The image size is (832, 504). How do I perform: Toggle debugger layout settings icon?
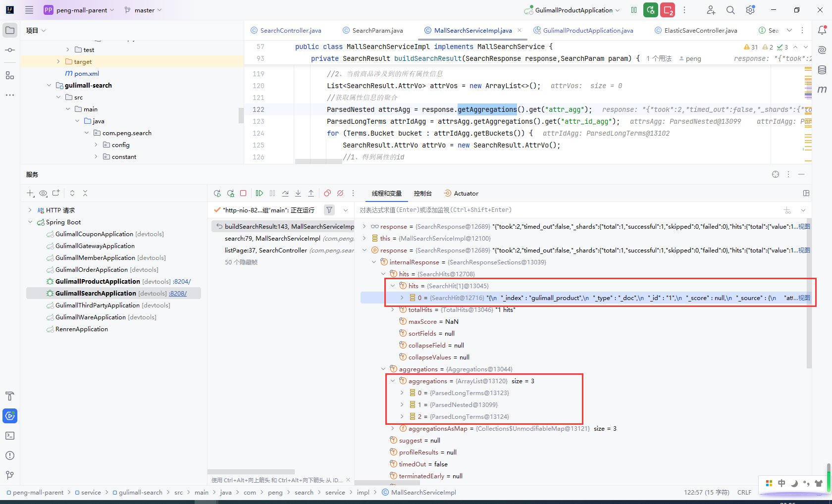tap(806, 193)
